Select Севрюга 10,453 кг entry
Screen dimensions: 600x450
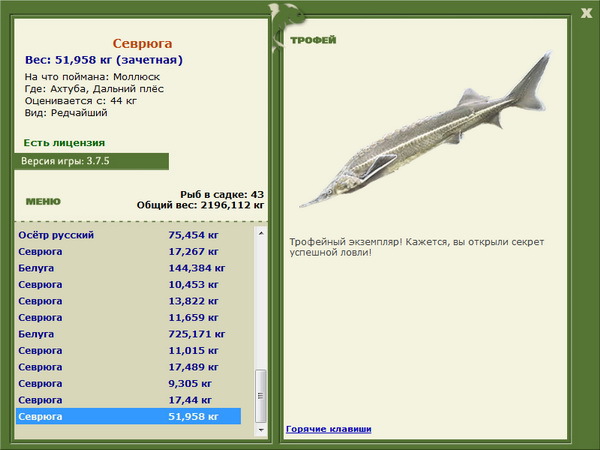[129, 284]
